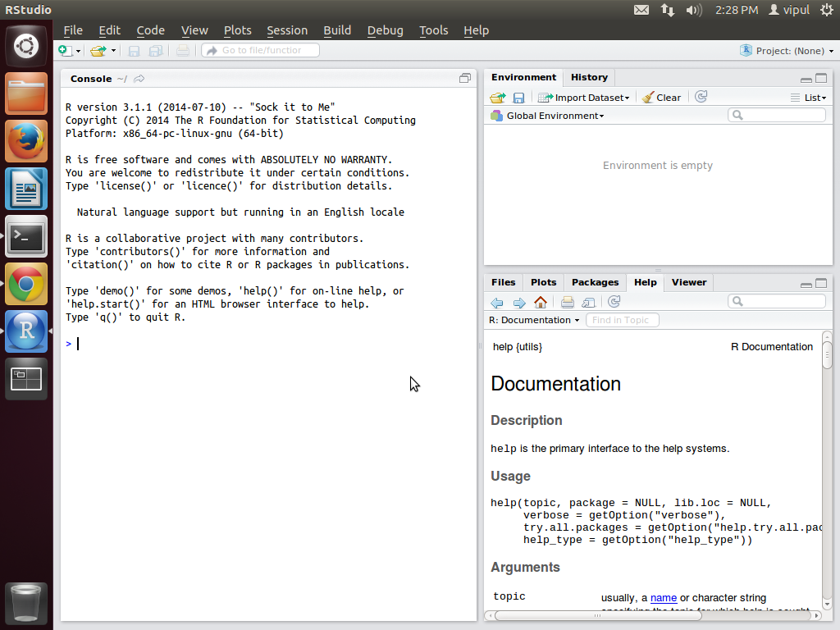Open the Project: (None) dropdown
840x630 pixels.
[787, 51]
